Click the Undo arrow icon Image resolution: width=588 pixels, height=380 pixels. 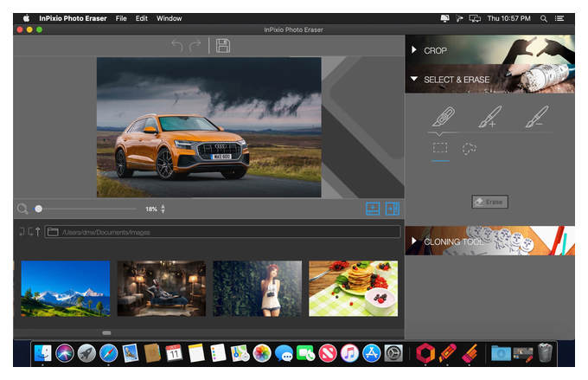(177, 46)
